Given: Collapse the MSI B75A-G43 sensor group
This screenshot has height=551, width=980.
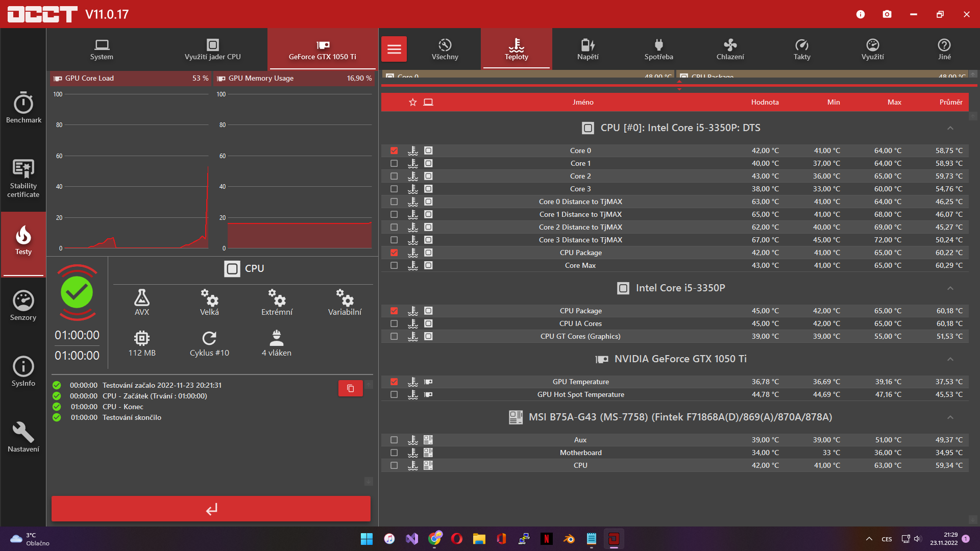Looking at the screenshot, I should click(x=950, y=417).
